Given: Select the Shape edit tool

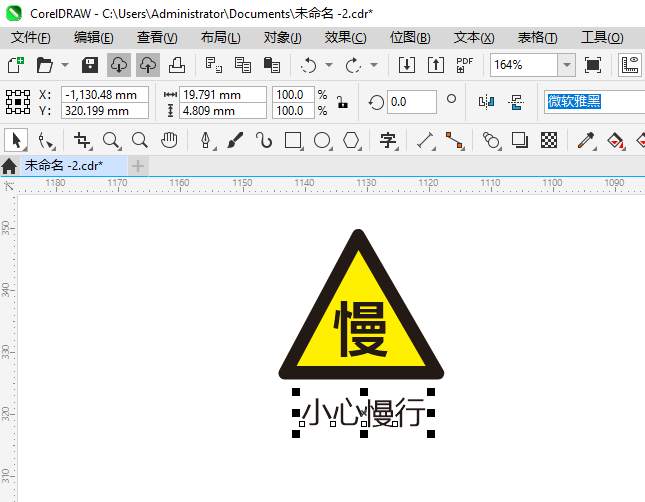Looking at the screenshot, I should tap(45, 140).
